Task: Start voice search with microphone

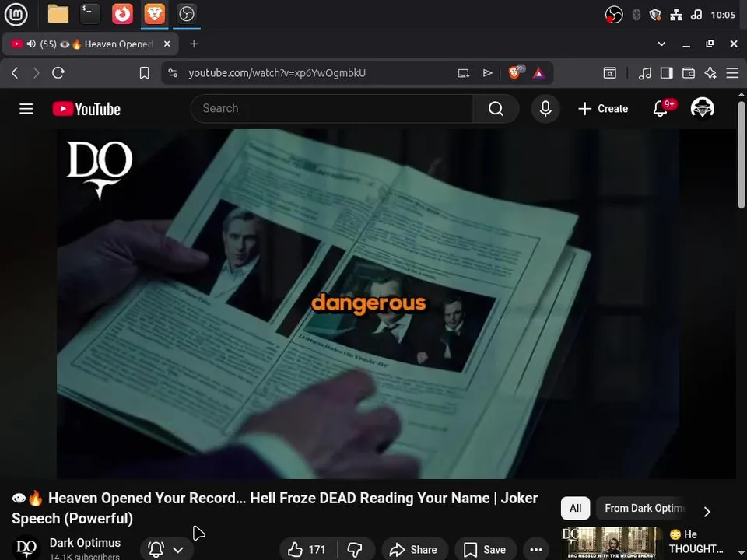Action: [x=545, y=109]
